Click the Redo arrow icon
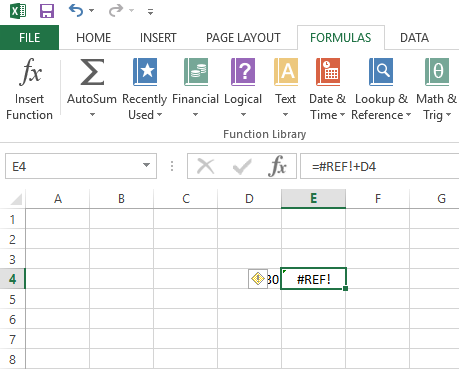 tap(116, 11)
